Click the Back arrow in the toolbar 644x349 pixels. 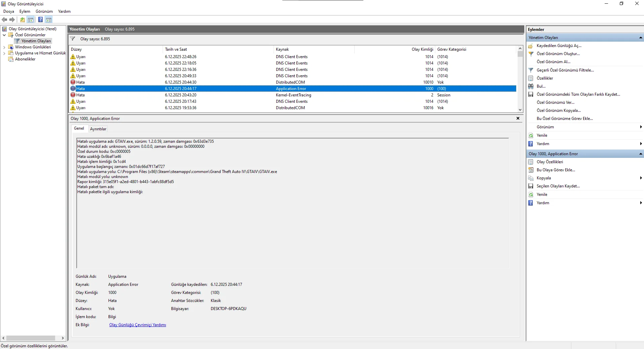click(x=4, y=19)
